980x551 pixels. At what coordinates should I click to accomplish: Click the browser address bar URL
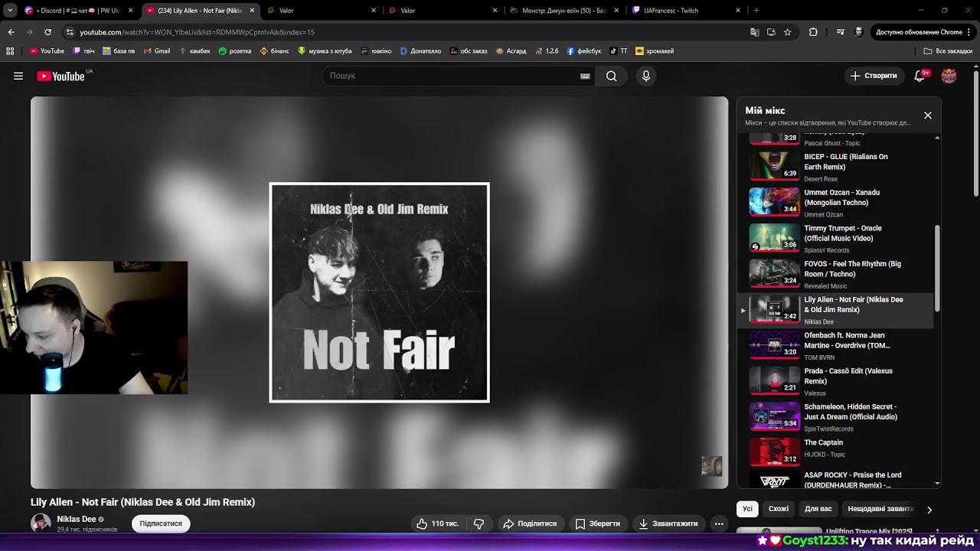click(x=197, y=32)
